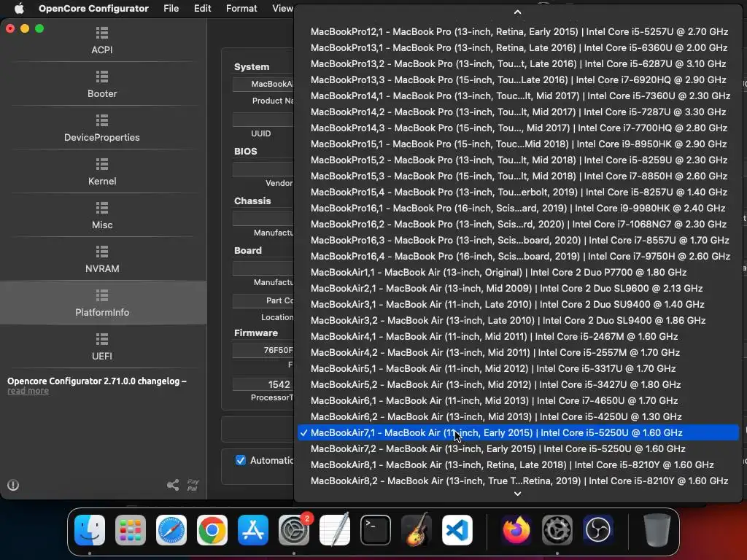747x560 pixels.
Task: Click the firmware field starting 76F50F
Action: [263, 350]
